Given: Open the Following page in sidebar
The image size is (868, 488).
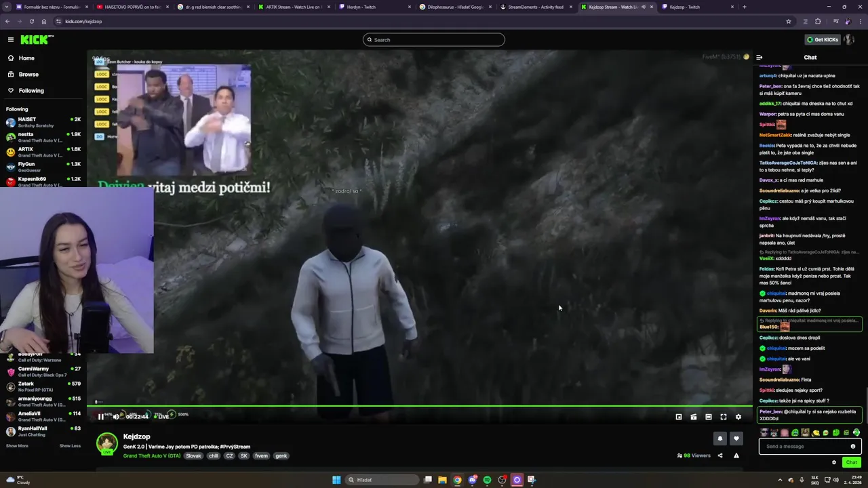Looking at the screenshot, I should pos(31,91).
